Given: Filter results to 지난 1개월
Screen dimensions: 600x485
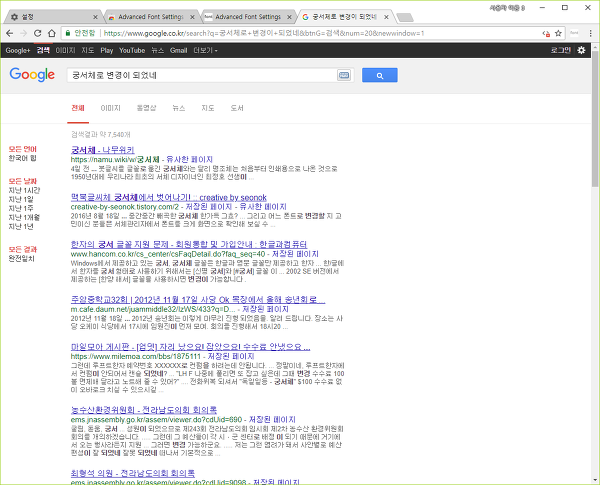Looking at the screenshot, I should point(24,217).
